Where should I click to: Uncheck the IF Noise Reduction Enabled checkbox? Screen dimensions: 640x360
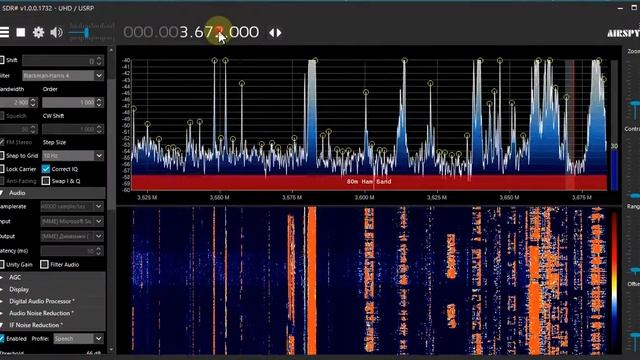2,338
